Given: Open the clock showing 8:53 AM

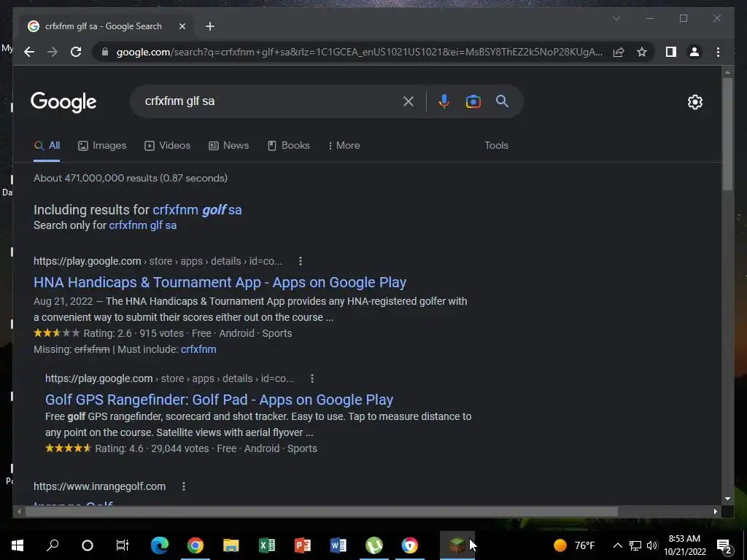Looking at the screenshot, I should click(x=684, y=545).
